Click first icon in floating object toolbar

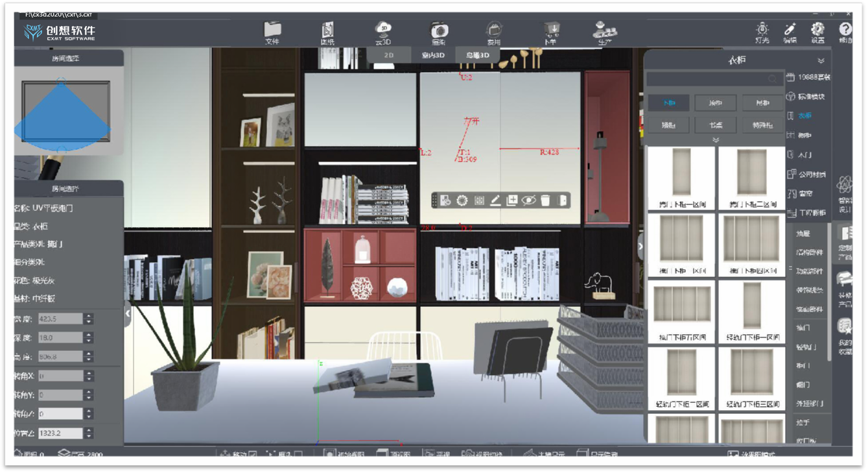tap(446, 200)
